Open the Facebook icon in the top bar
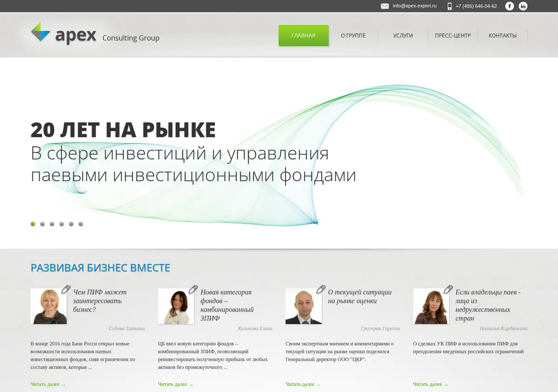 [510, 6]
